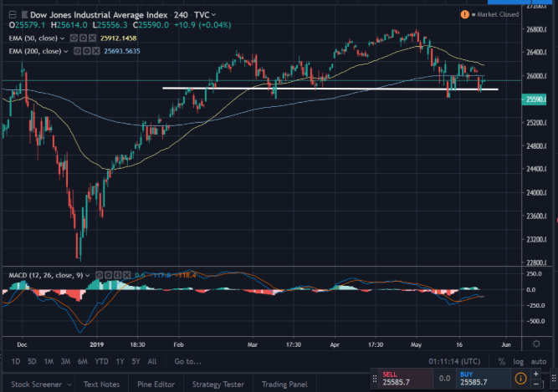Click the high price H25614.0 value

pos(69,25)
